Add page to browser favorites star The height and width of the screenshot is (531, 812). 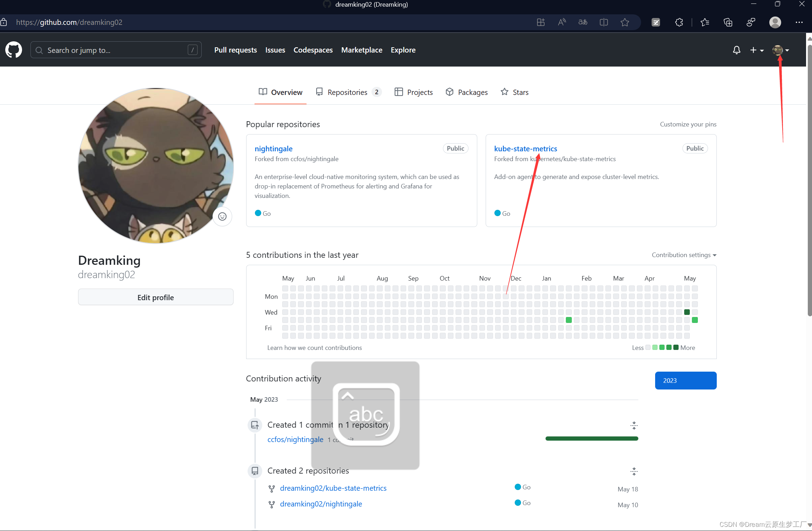(x=625, y=22)
